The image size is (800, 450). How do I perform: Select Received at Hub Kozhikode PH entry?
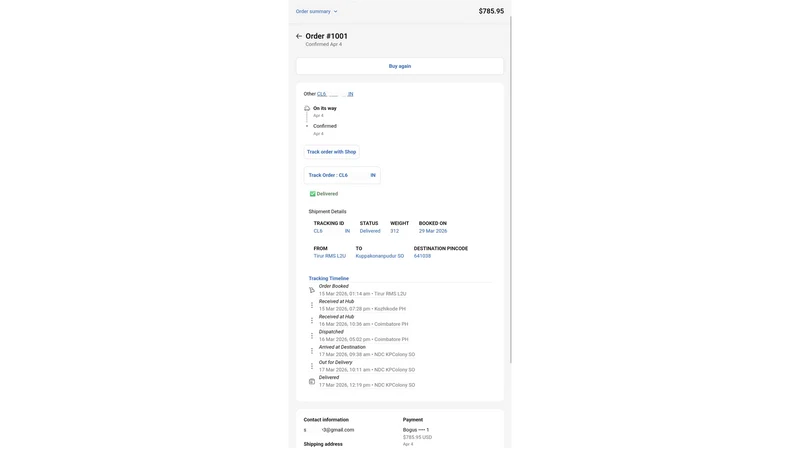362,305
